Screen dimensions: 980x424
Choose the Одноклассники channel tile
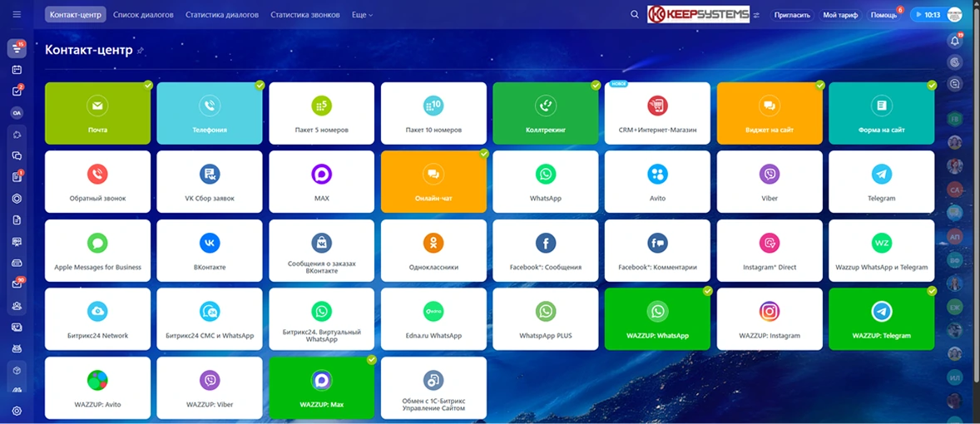point(433,250)
